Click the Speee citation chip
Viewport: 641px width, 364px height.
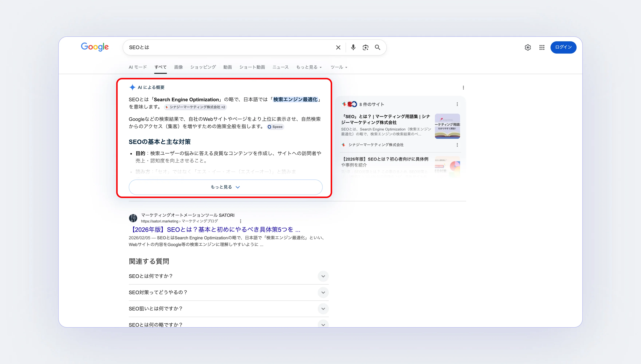(275, 127)
